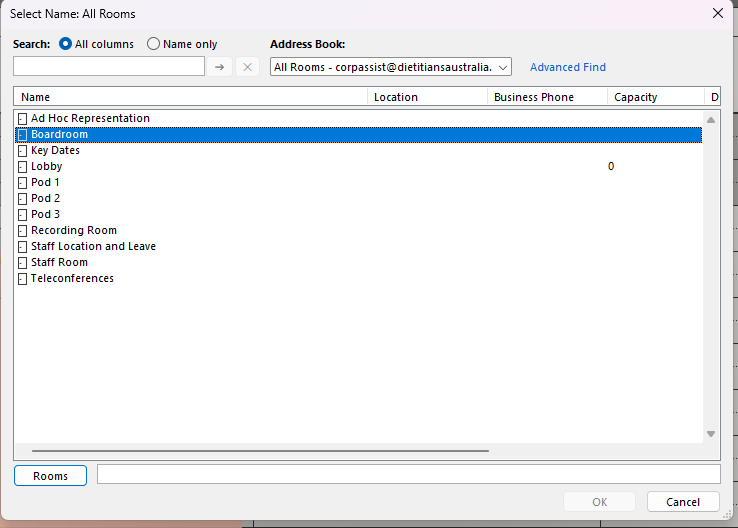Click the icon beside Recording Room
Screen dimensions: 738x528
[22, 231]
